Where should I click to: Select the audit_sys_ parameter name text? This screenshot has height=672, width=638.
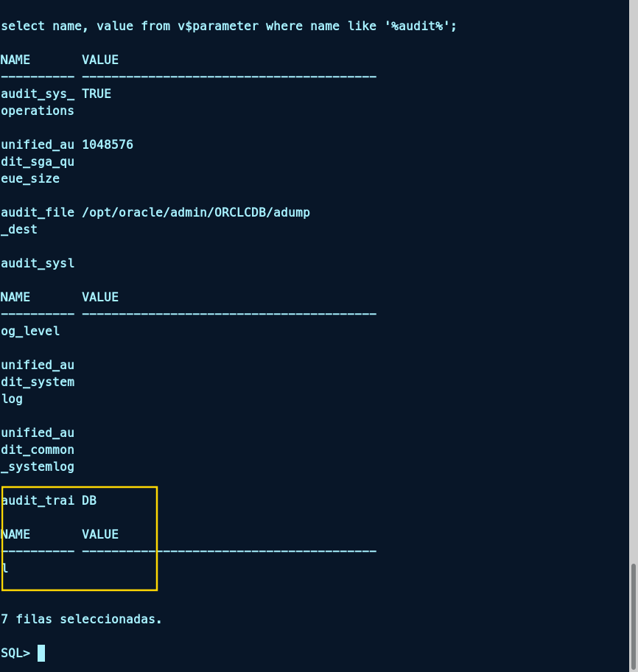tap(38, 94)
